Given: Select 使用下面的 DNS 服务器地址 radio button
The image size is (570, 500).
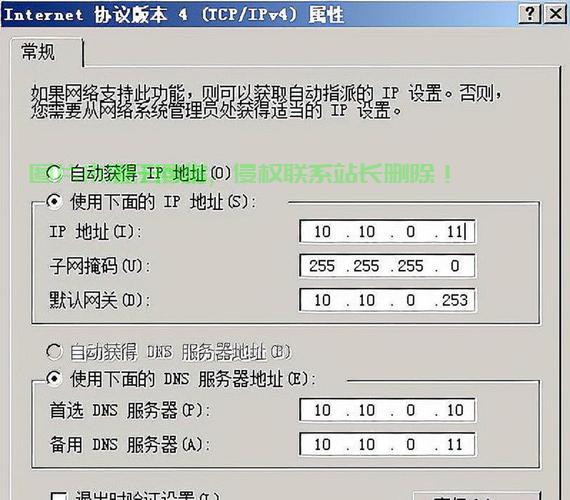Looking at the screenshot, I should point(54,379).
